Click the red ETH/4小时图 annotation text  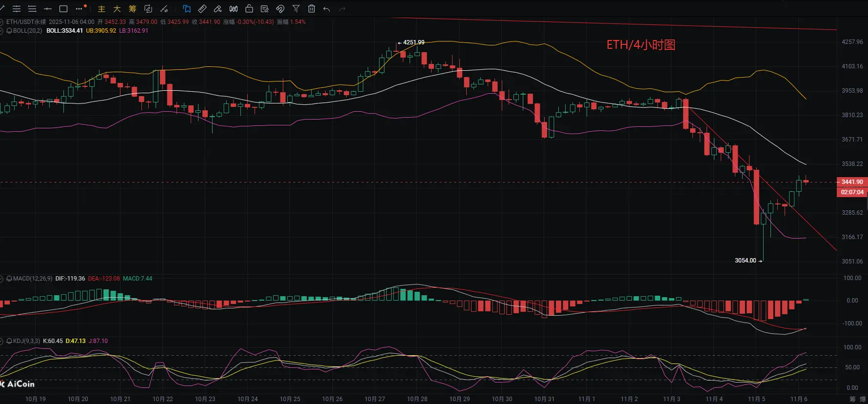pos(641,45)
